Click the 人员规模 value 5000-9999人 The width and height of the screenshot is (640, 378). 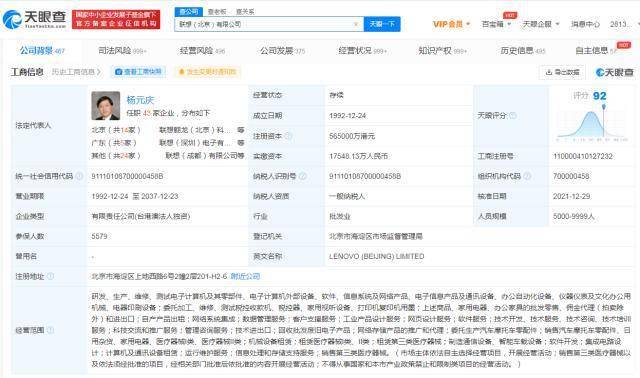pos(573,216)
